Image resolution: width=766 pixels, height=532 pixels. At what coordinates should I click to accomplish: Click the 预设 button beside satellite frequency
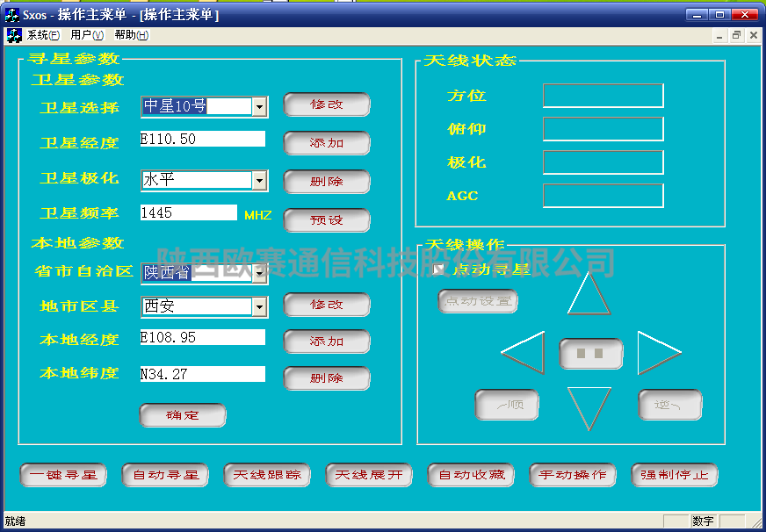coord(327,219)
